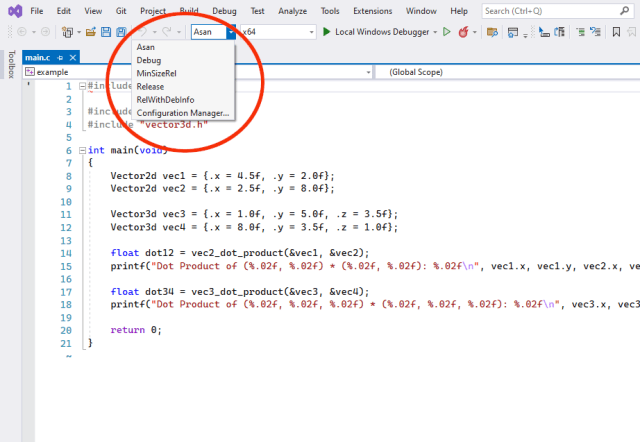Open the Edit menu
Viewport: 640px width, 442px height.
coord(63,11)
